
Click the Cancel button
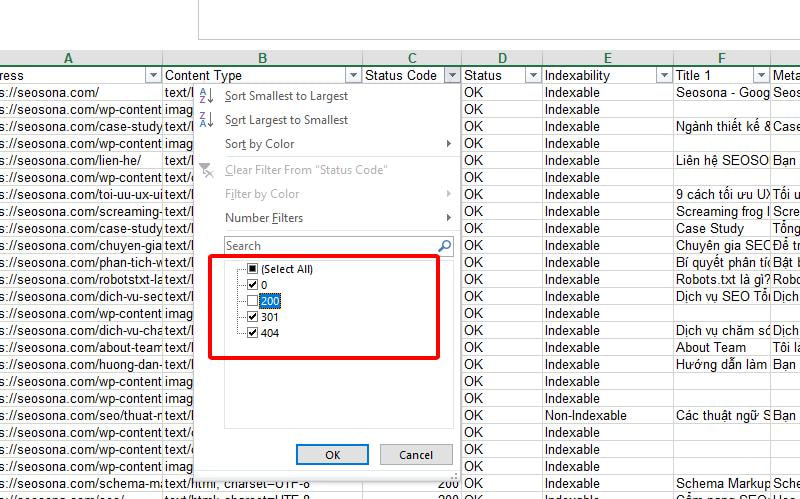416,455
